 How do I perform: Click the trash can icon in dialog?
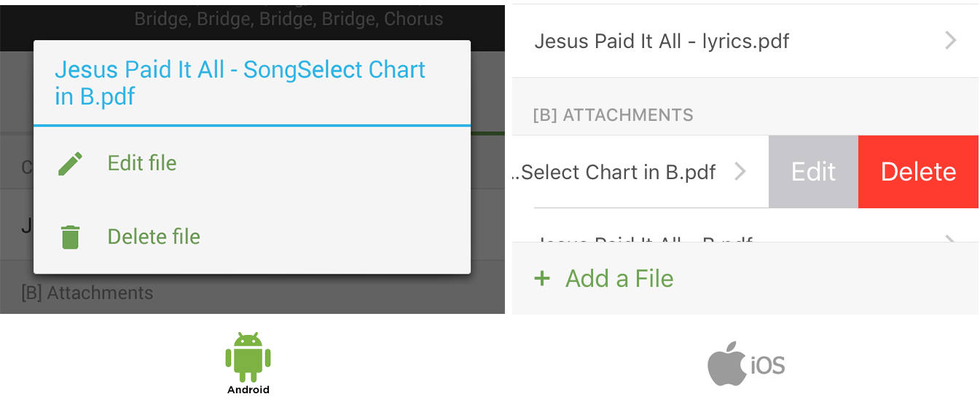(x=70, y=237)
